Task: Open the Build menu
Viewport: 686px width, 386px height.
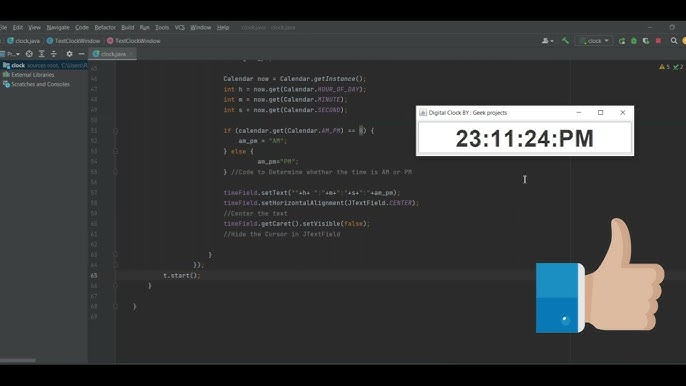Action: point(128,27)
